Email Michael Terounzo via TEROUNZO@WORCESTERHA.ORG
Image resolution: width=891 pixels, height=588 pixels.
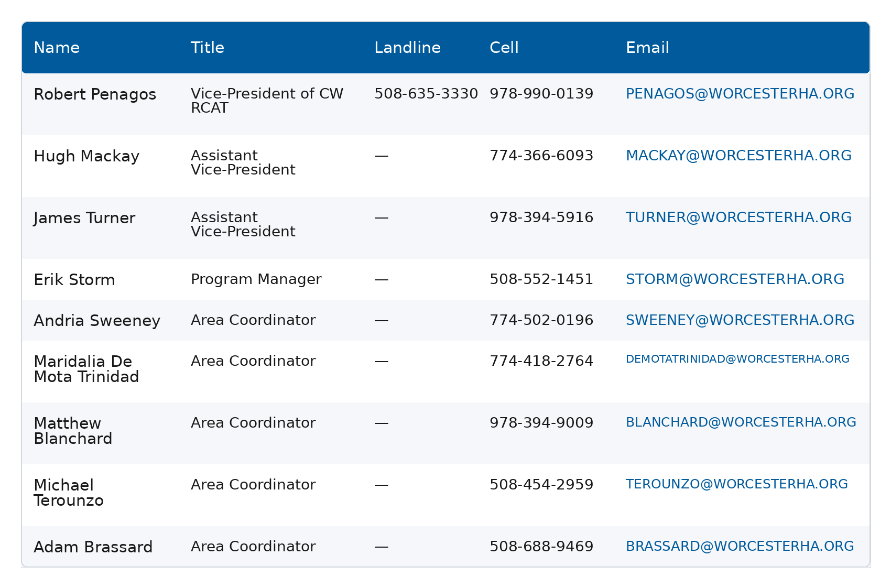(x=736, y=484)
